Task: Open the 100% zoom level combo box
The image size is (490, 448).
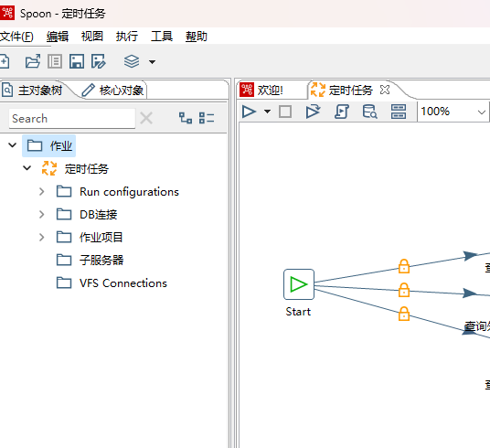Action: [x=453, y=112]
